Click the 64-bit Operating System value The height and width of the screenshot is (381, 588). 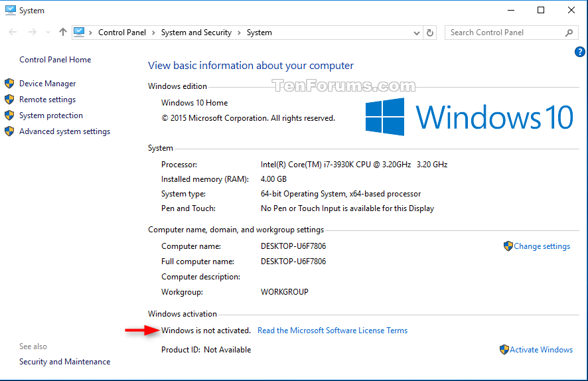point(341,194)
